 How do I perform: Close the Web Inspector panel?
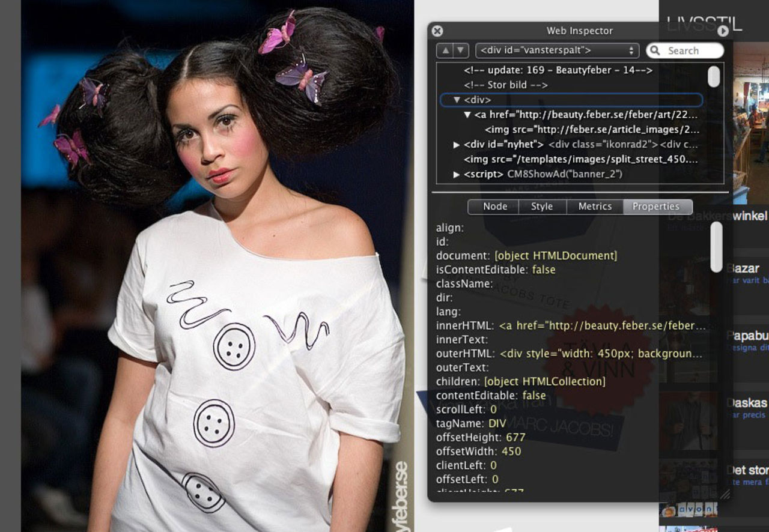(x=437, y=31)
